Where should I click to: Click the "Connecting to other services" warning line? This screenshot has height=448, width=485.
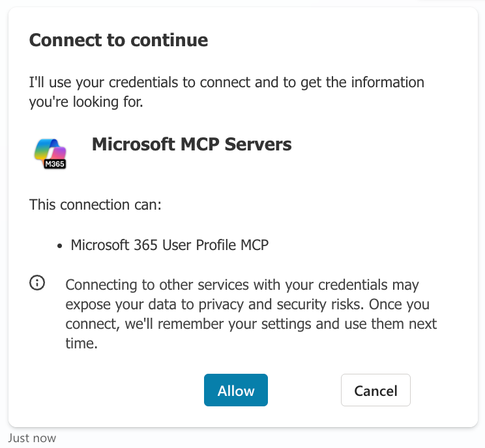pos(242,285)
